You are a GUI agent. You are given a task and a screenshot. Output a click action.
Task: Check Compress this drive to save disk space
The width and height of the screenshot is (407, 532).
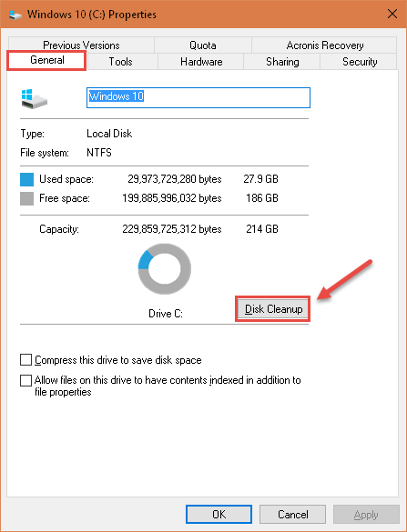click(25, 359)
